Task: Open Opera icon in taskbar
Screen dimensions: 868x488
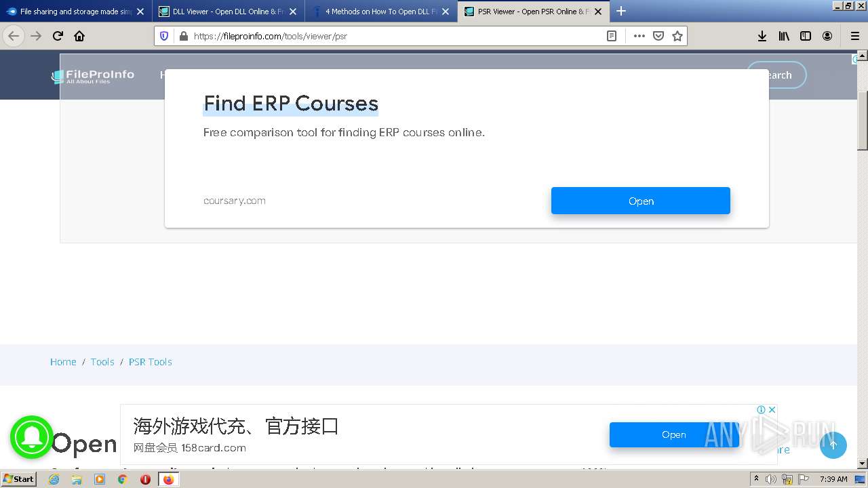Action: (145, 479)
